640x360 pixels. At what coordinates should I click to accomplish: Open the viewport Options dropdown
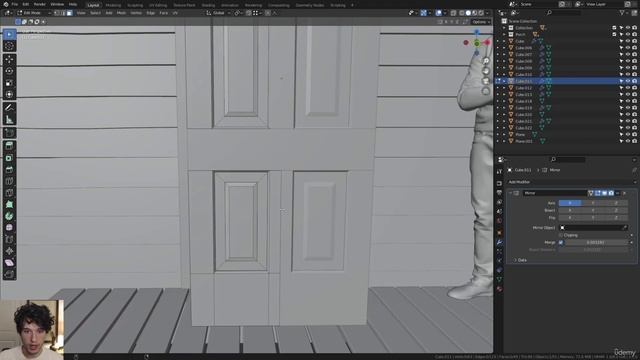(481, 22)
